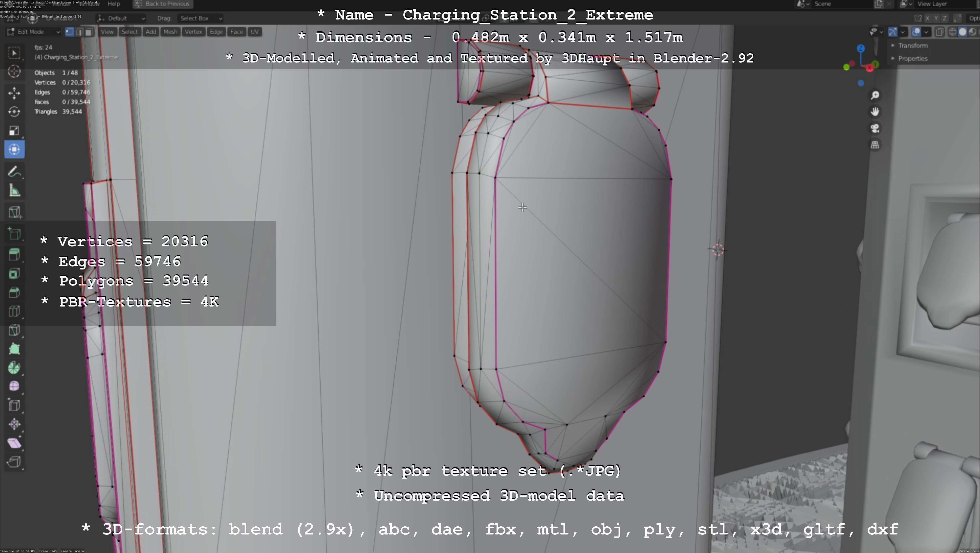The height and width of the screenshot is (553, 980).
Task: Select the Extrude Region tool
Action: pyautogui.click(x=14, y=255)
